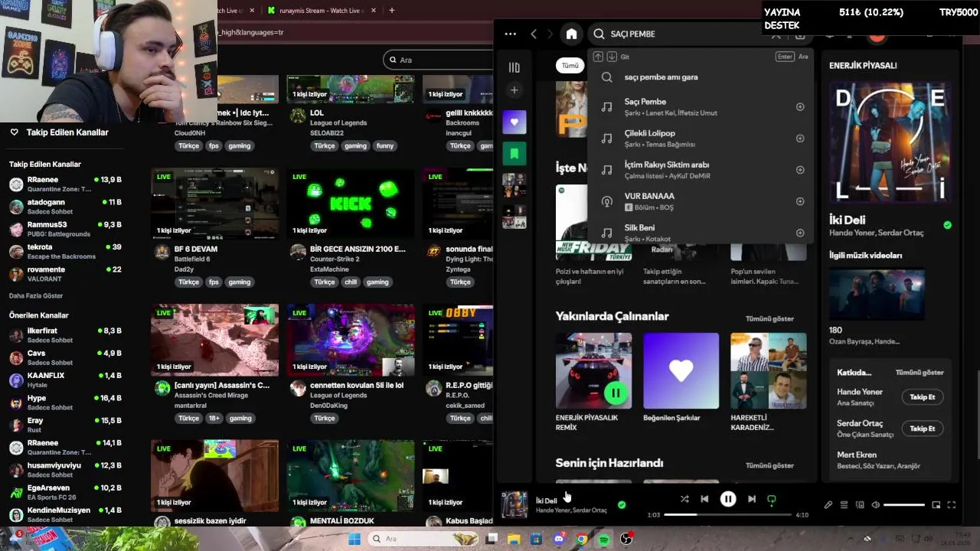
Task: Open Windows Start menu
Action: pos(354,539)
